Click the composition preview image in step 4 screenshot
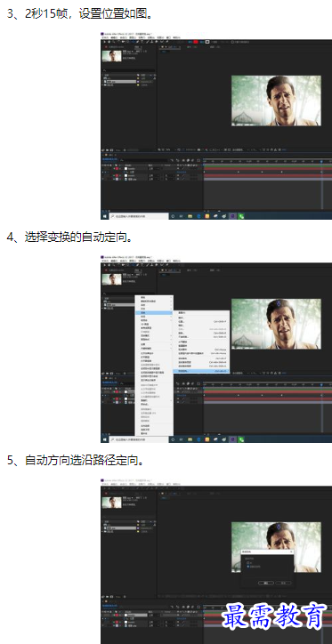The width and height of the screenshot is (332, 644). point(276,324)
